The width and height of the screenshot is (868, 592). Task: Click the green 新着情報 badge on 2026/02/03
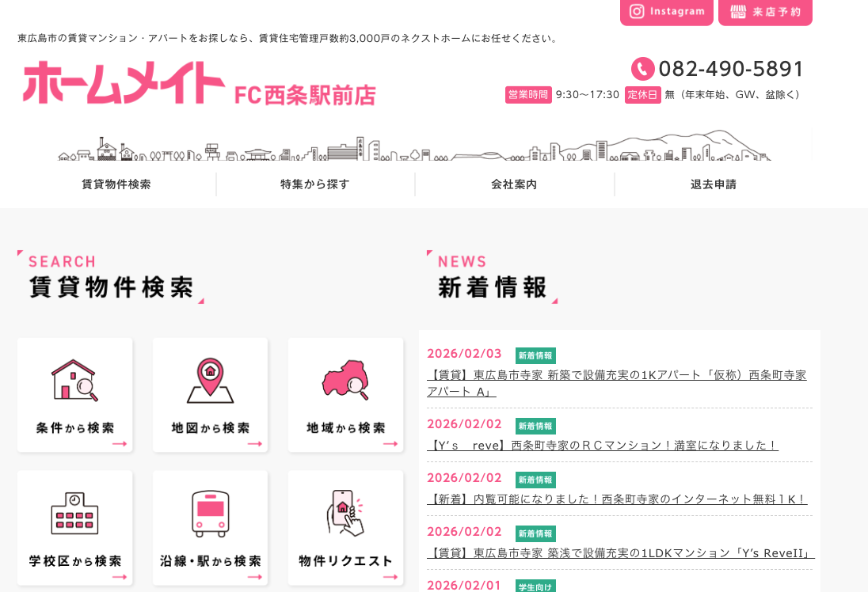pos(535,355)
